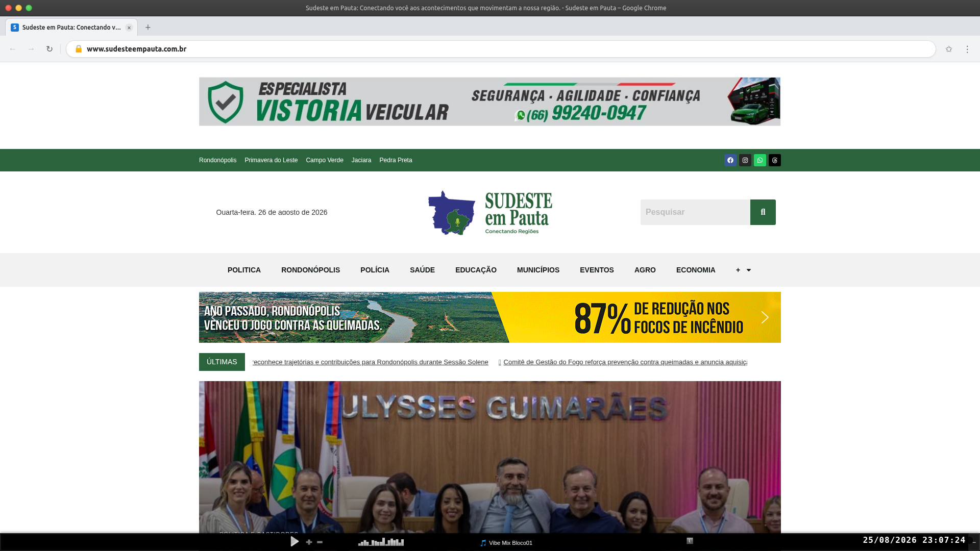Start playback in the bottom audio player
This screenshot has width=980, height=551.
point(295,542)
